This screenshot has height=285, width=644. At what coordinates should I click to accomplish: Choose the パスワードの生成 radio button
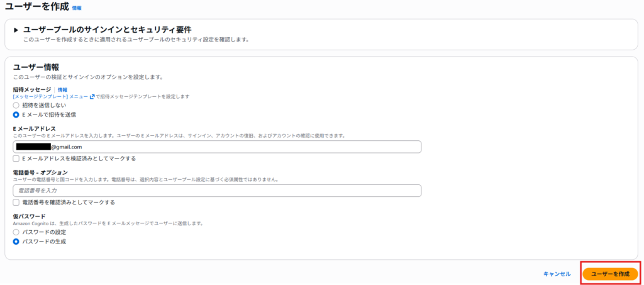[x=16, y=242]
